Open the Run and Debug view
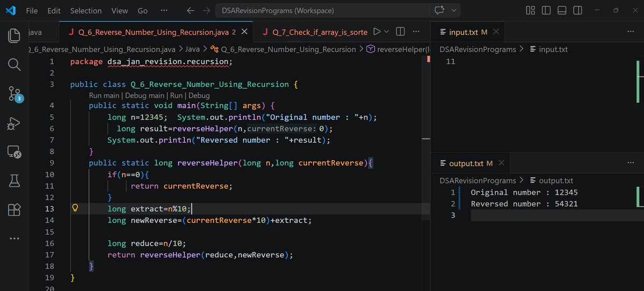This screenshot has width=644, height=291. point(14,123)
